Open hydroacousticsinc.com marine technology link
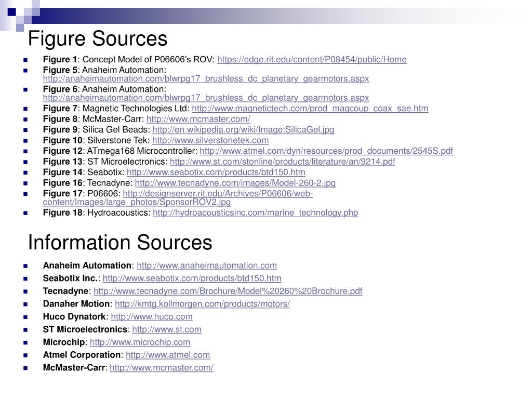Viewport: 532px width, 399px height. pos(256,212)
